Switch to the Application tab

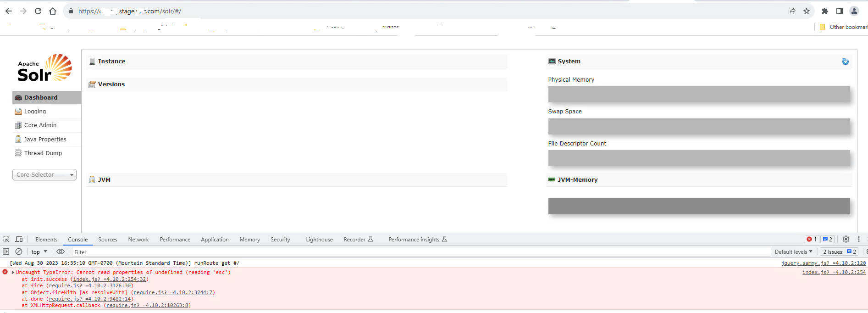click(x=215, y=240)
